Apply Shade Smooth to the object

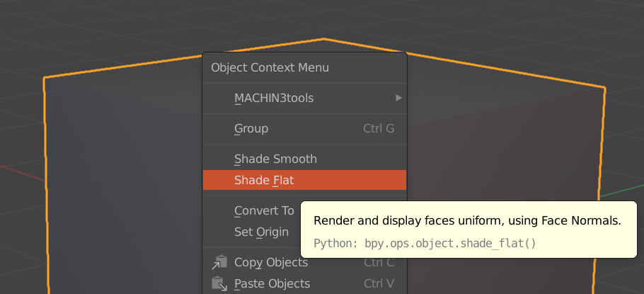point(304,159)
